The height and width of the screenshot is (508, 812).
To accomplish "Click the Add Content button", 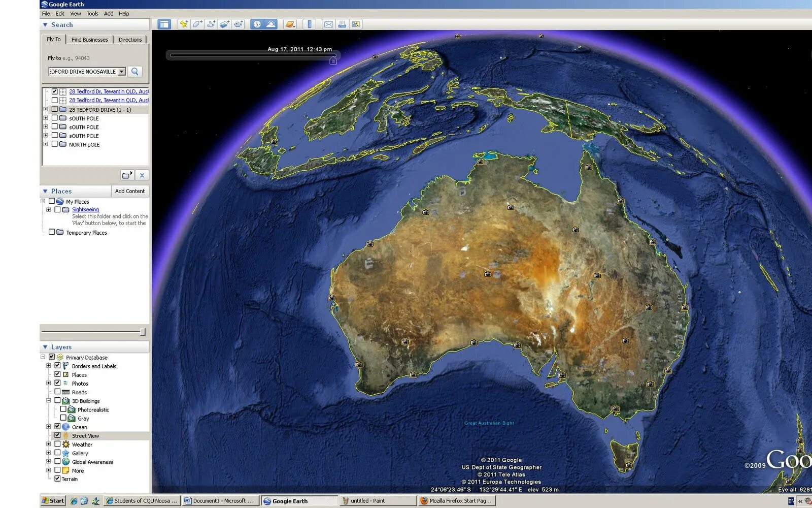I will [x=130, y=191].
